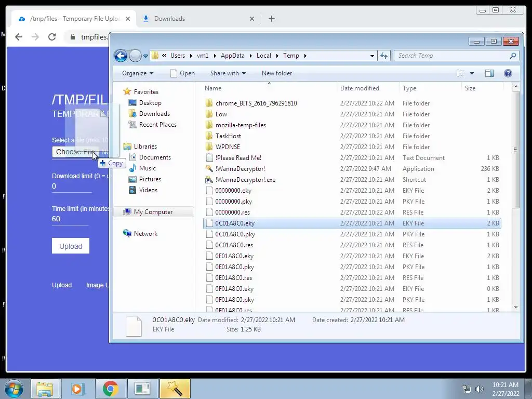Select file 00000000.res
Screen dimensions: 532x399
[232, 212]
